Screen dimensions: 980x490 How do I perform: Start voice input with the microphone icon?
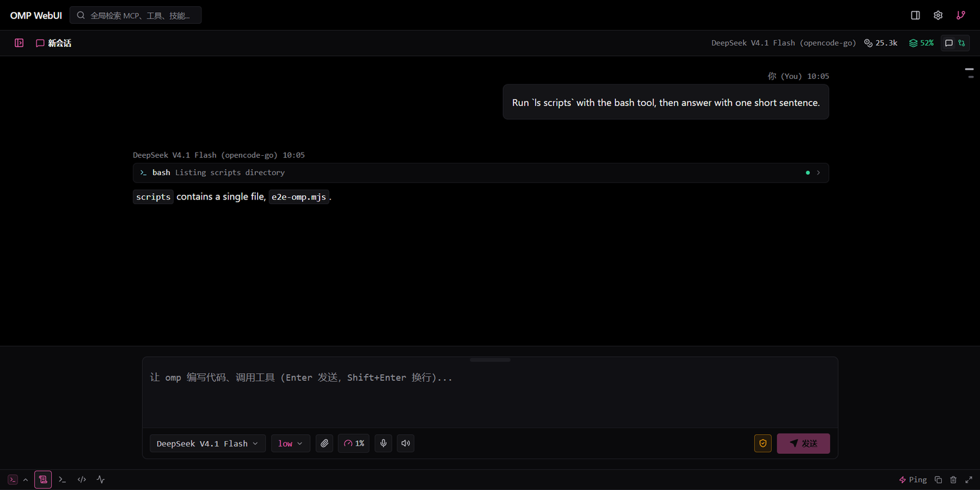(383, 444)
